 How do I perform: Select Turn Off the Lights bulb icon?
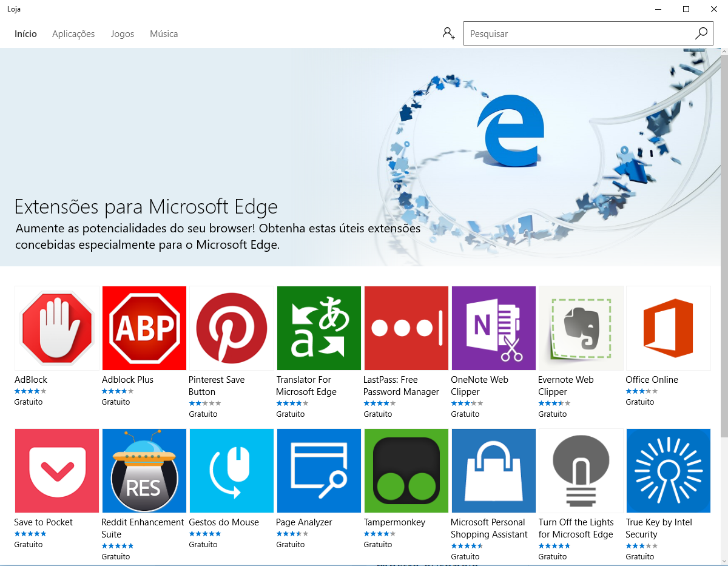pos(581,471)
